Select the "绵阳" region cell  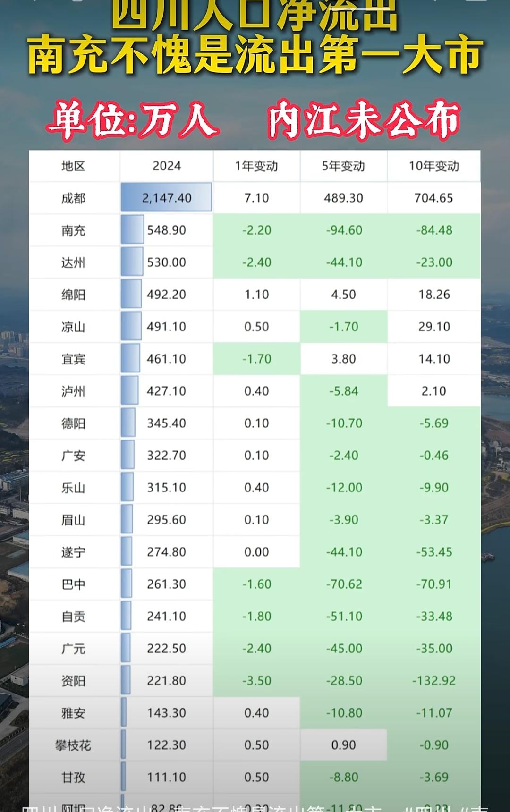73,295
